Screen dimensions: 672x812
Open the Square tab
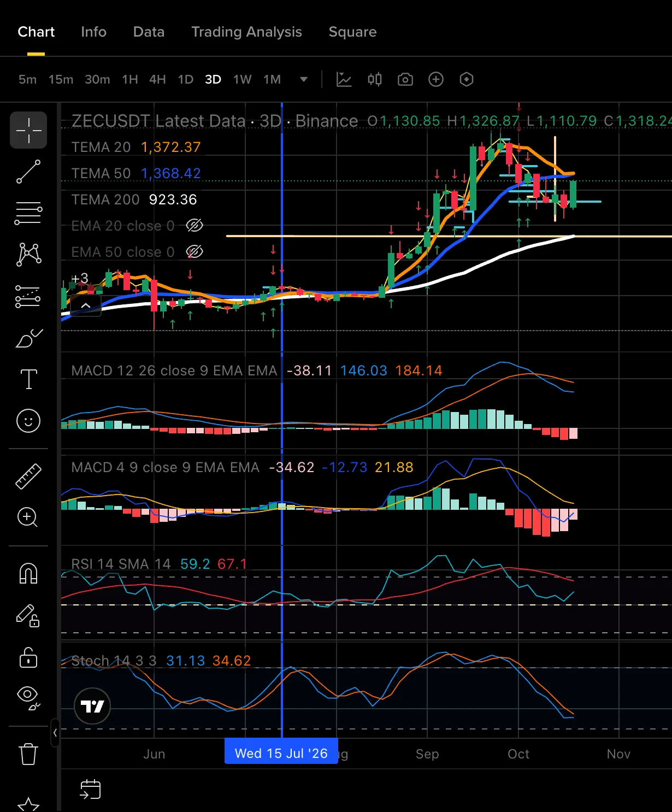(x=352, y=32)
